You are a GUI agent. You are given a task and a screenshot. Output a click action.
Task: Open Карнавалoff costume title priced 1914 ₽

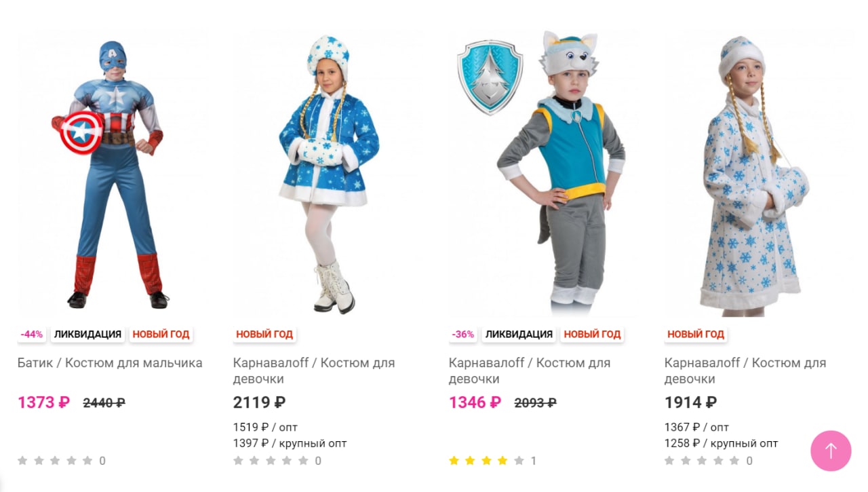[745, 371]
